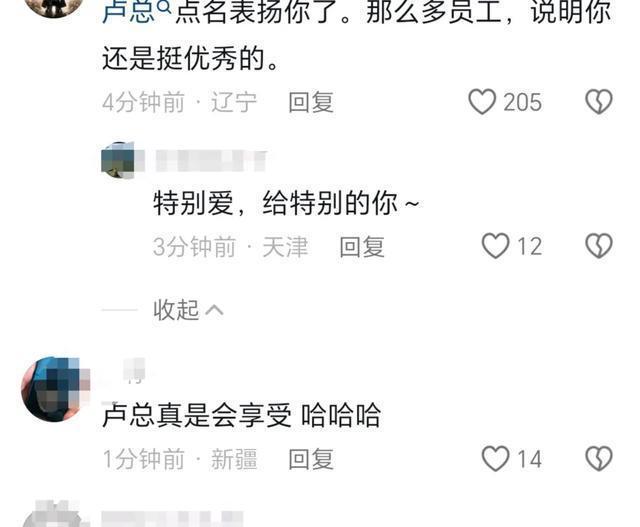The image size is (640, 527).
Task: Select the 特别爱，给特别的你 reply text
Action: [286, 203]
